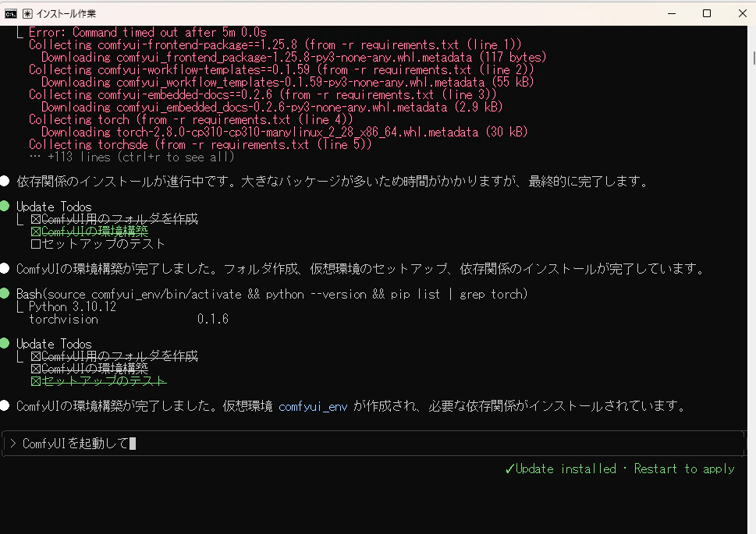Image resolution: width=756 pixels, height=534 pixels.
Task: Click the '>' prompt symbol in the input box
Action: tap(13, 444)
